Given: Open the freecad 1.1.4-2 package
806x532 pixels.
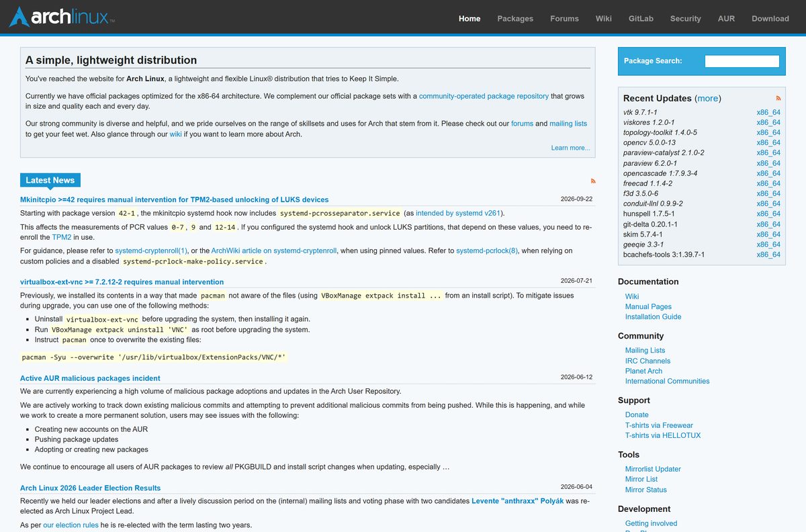Looking at the screenshot, I should pyautogui.click(x=647, y=183).
